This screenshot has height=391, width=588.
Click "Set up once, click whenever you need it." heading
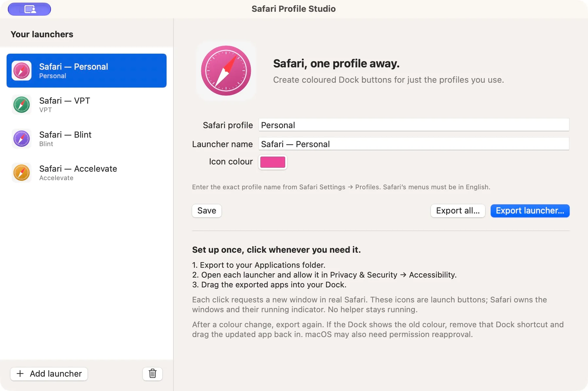(x=276, y=250)
